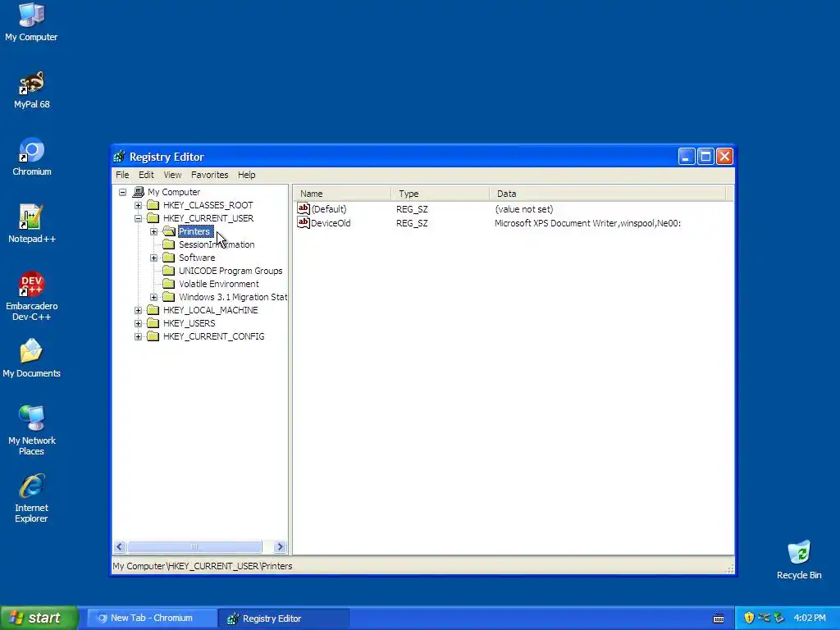Screen dimensions: 840x630
Task: Select the DeviceOld value name
Action: click(x=331, y=223)
